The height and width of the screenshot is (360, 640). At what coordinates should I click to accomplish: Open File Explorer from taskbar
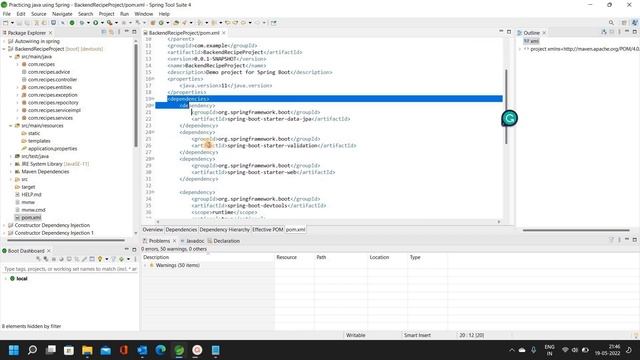click(x=87, y=350)
